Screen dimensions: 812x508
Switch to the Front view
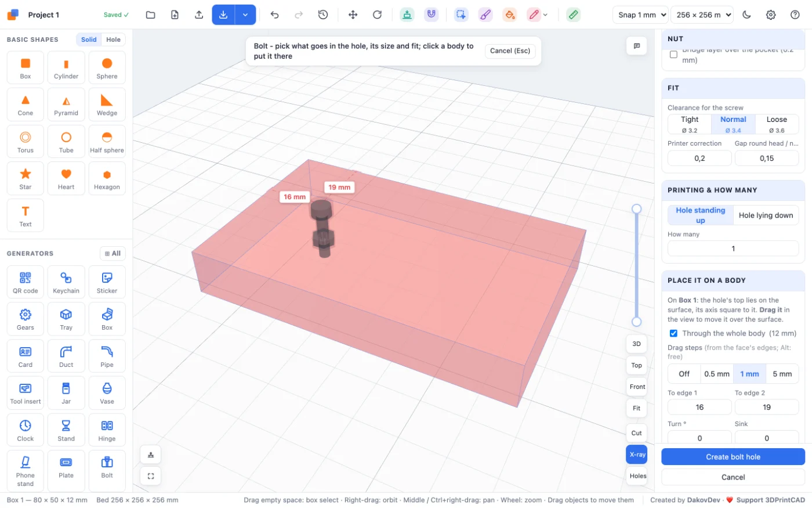click(637, 387)
